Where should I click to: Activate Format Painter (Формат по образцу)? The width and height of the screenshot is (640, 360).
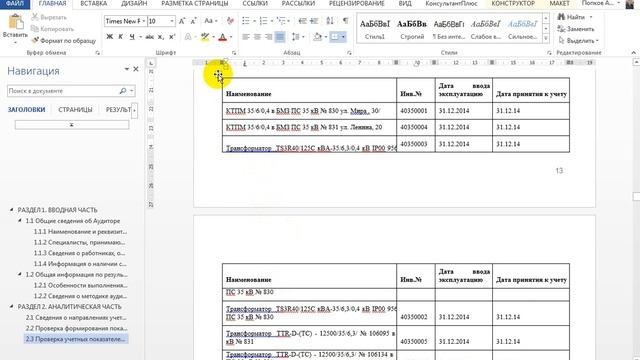(63, 40)
